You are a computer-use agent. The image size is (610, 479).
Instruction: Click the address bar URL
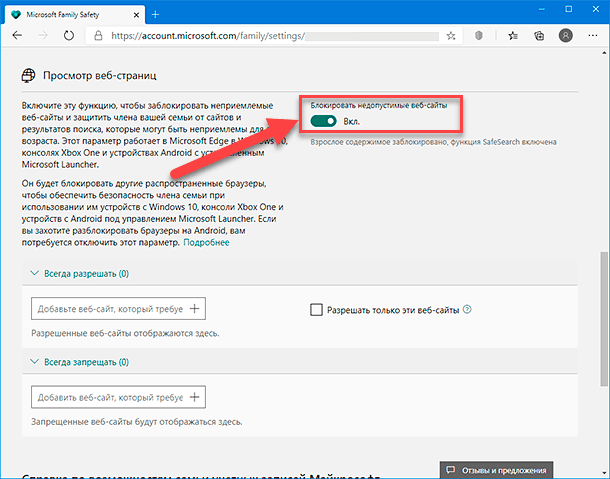point(208,36)
